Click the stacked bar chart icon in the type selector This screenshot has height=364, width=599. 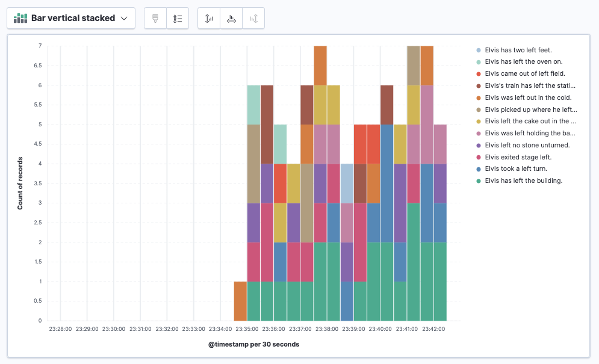[x=20, y=18]
